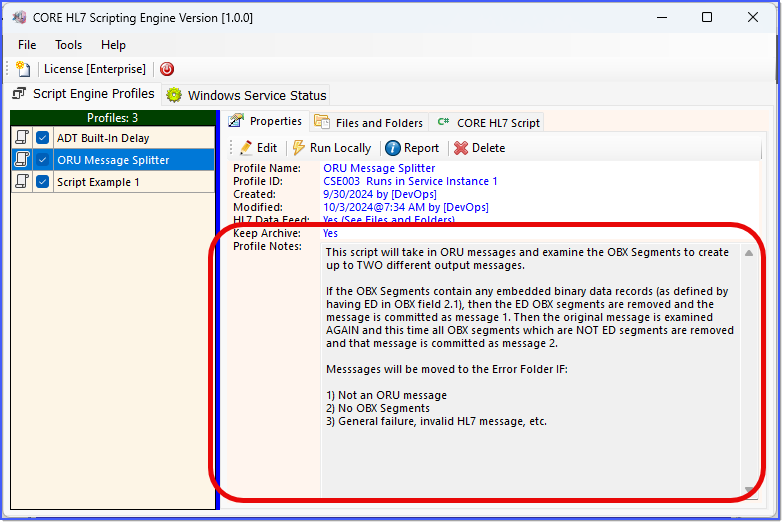
Task: Switch to Windows Service Status tab
Action: (x=246, y=95)
